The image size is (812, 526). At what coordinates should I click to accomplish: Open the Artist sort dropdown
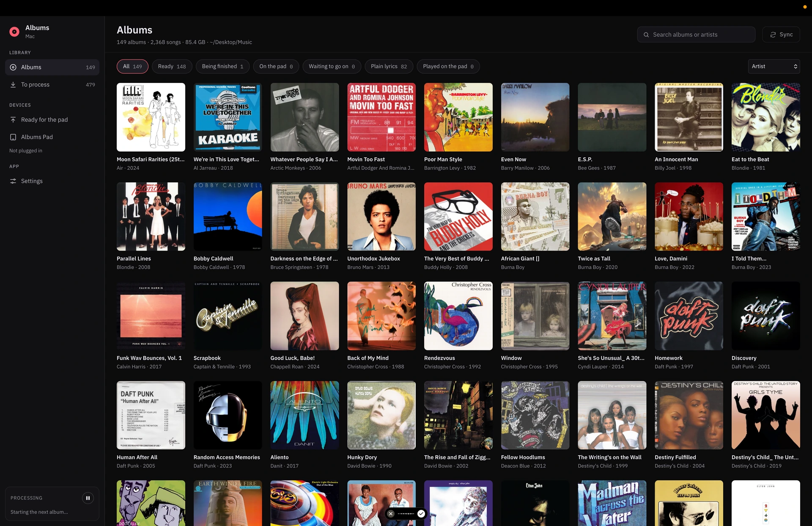[x=774, y=66]
